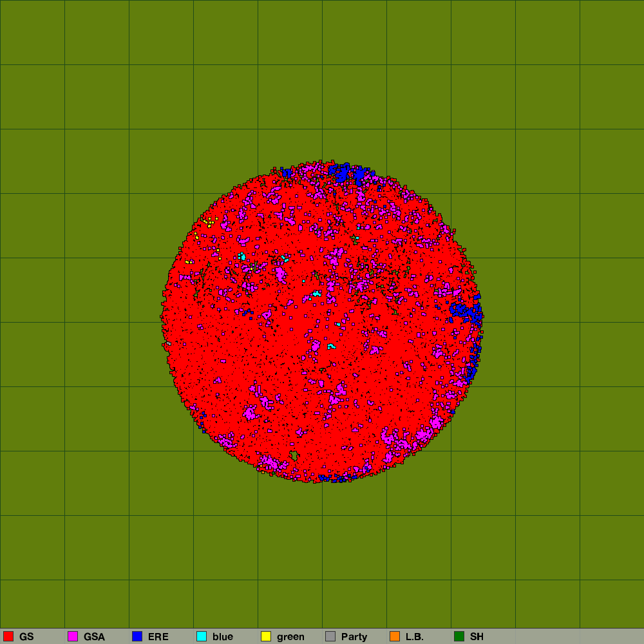
Task: Select the L.B. legend label
Action: [x=414, y=637]
